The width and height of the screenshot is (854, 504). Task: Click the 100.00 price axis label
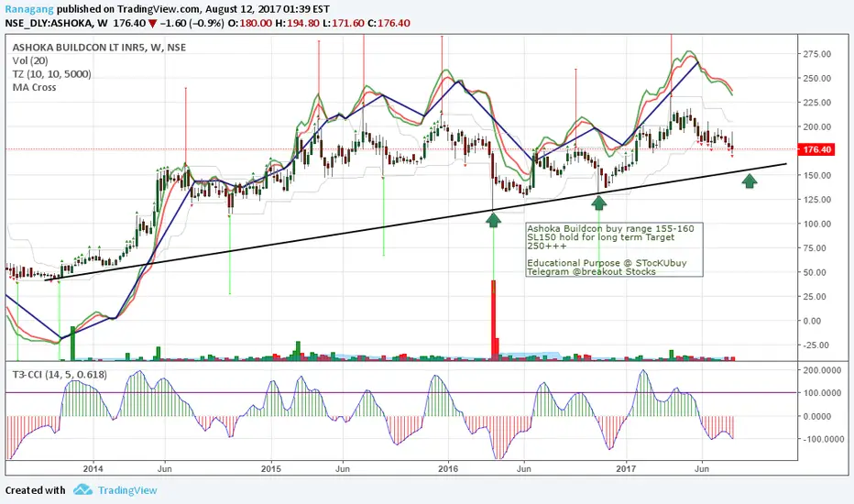[x=817, y=224]
